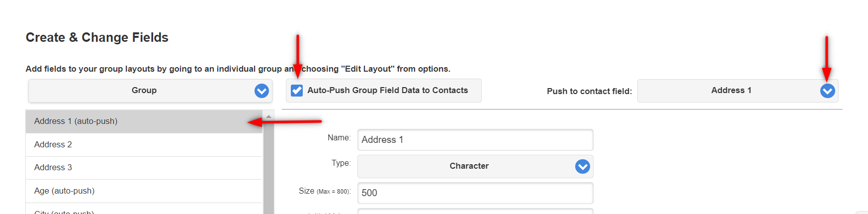Click the Character type blue chevron icon
The image size is (868, 214).
tap(582, 166)
